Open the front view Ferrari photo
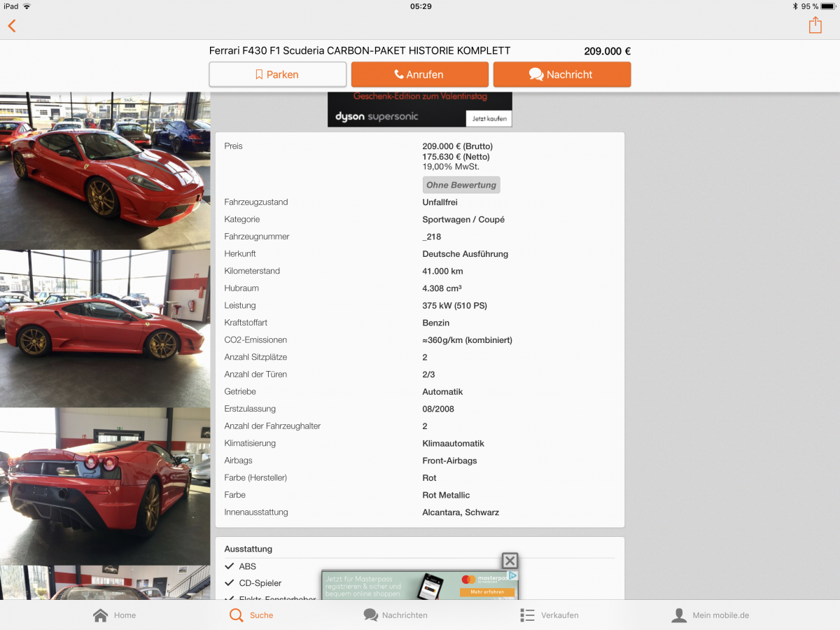Viewport: 840px width, 630px height. tap(105, 170)
